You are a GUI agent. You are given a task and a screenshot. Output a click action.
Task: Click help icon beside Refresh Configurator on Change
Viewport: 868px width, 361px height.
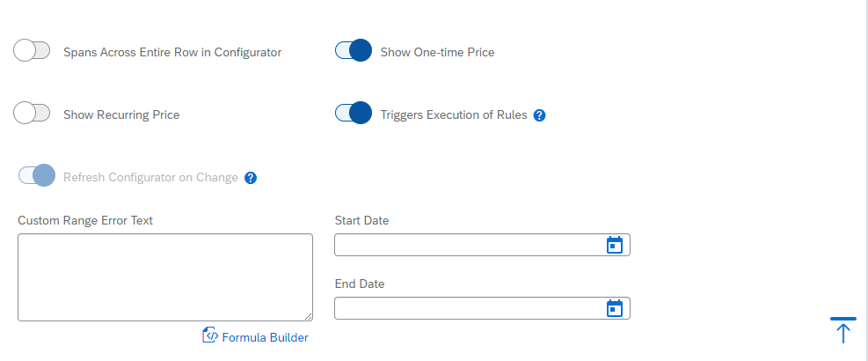click(x=251, y=178)
